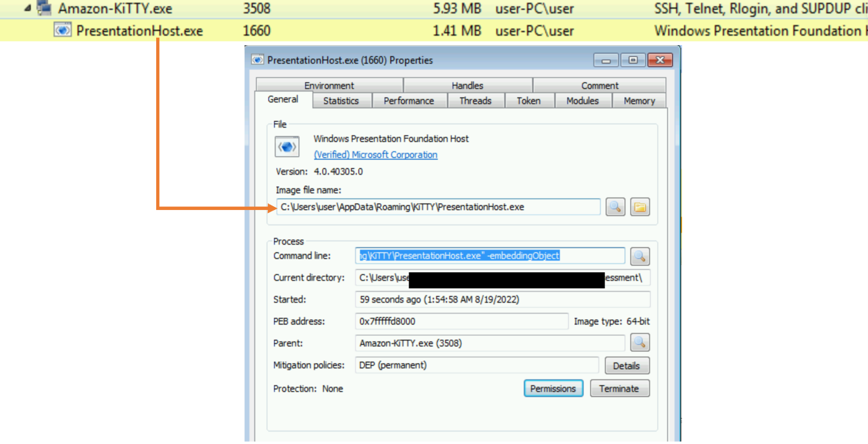
Task: Click the Permissions button
Action: point(553,388)
